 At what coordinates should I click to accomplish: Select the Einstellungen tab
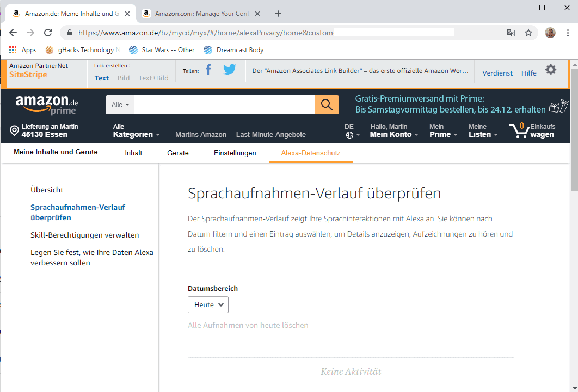[x=235, y=153]
